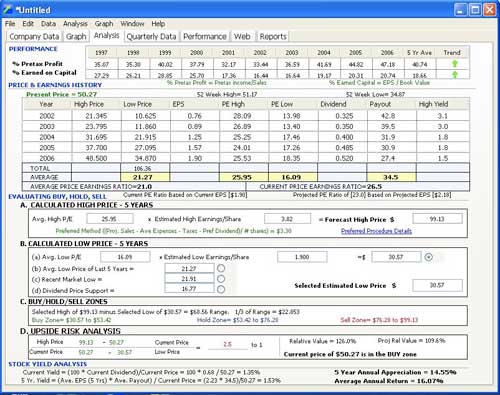
Task: Click the app icon in the title bar
Action: point(7,9)
